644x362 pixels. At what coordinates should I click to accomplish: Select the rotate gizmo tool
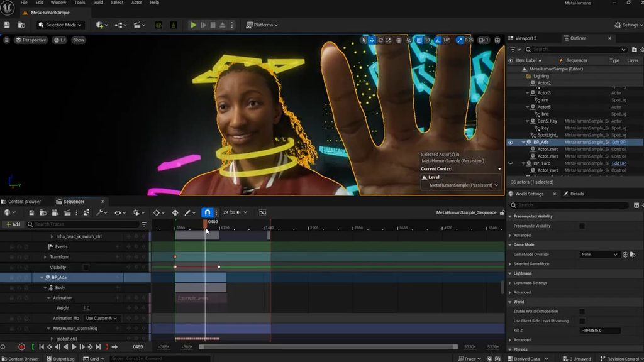(x=380, y=40)
